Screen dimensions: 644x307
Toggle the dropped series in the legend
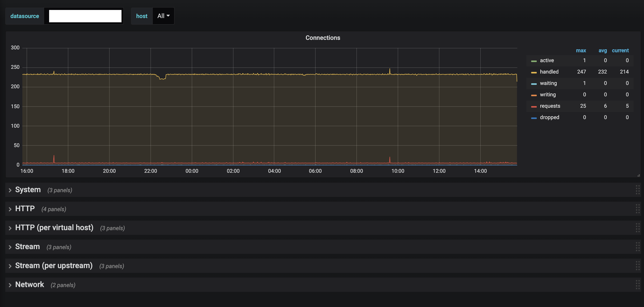(x=550, y=117)
